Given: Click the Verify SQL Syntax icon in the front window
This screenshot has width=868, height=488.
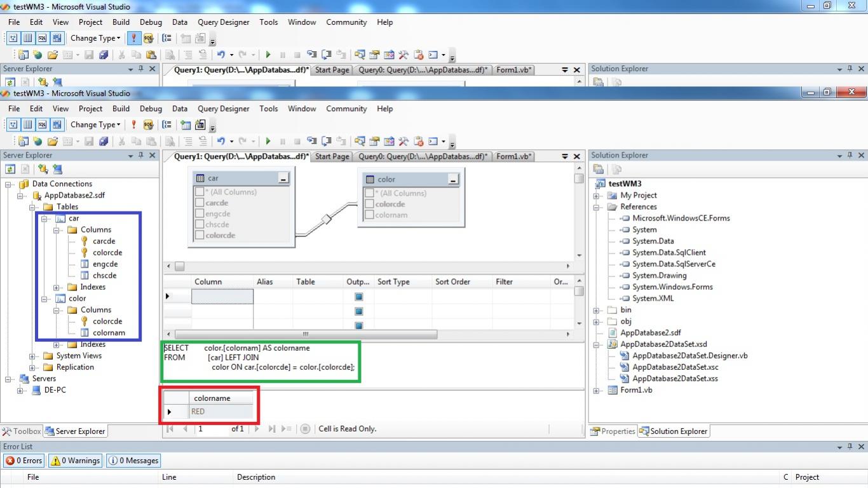Looking at the screenshot, I should [x=148, y=125].
